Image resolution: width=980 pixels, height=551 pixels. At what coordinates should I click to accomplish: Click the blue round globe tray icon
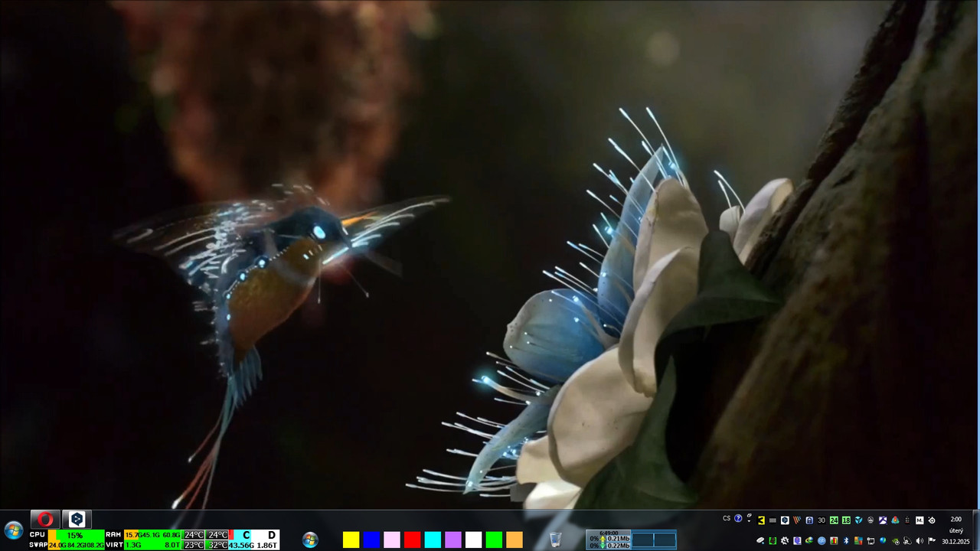click(x=822, y=541)
